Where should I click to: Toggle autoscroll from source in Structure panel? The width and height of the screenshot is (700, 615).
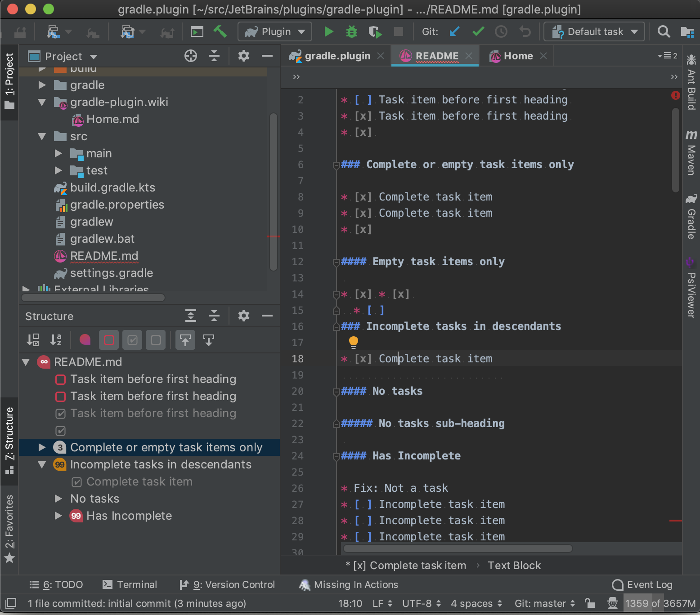(x=185, y=340)
